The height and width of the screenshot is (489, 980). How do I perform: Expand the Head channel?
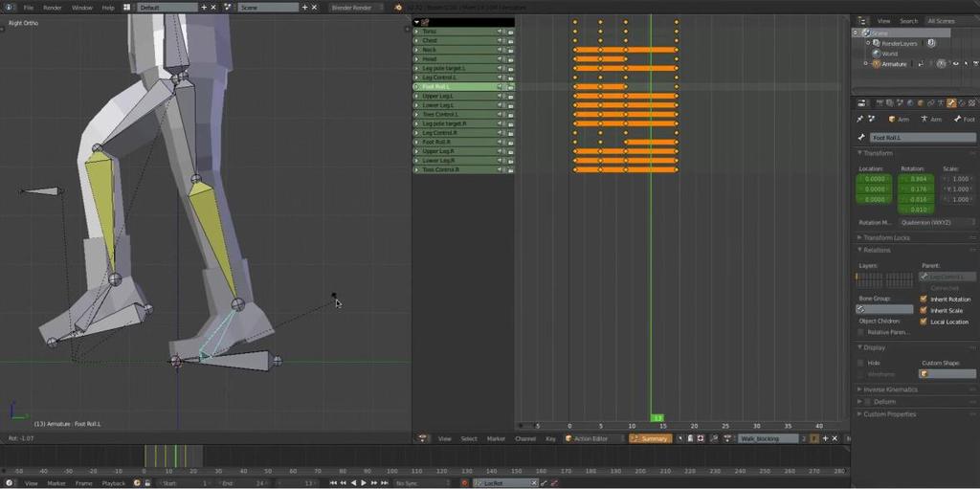click(417, 58)
